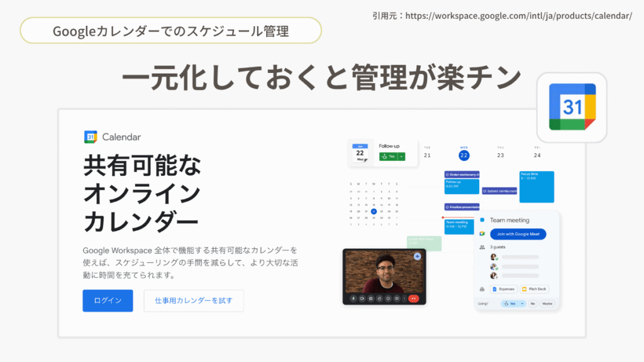Click the green Yes button on Follow up

[389, 156]
